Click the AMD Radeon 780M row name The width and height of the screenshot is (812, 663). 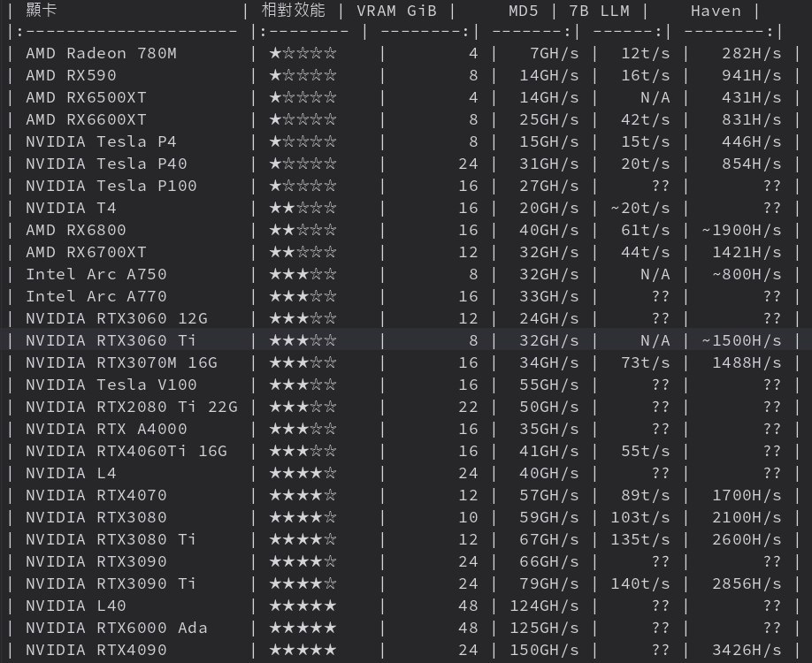point(101,53)
